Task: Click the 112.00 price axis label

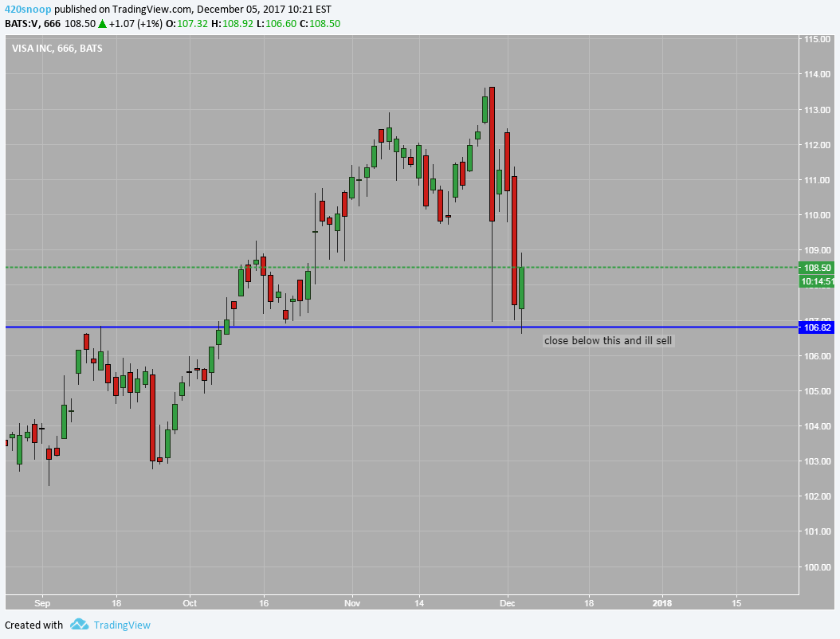Action: (818, 145)
